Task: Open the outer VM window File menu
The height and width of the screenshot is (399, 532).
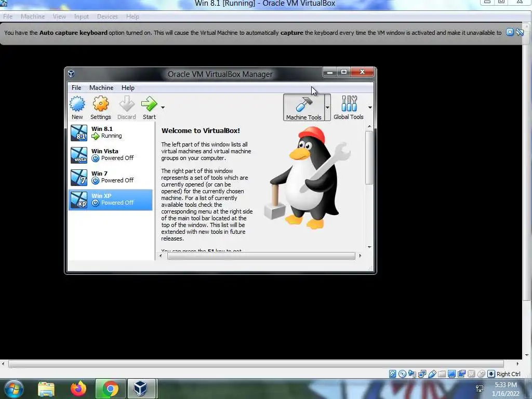Action: click(x=8, y=17)
